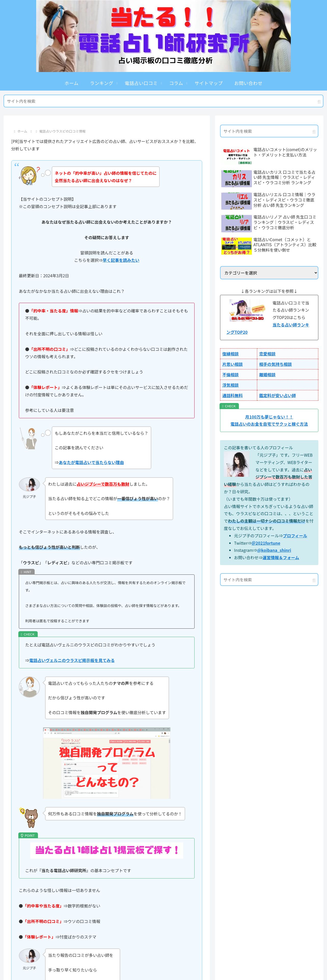Viewport: 327px width, 980px height.
Task: Open 電話占いコメット(comet)のメリット article title
Action: pyautogui.click(x=285, y=152)
